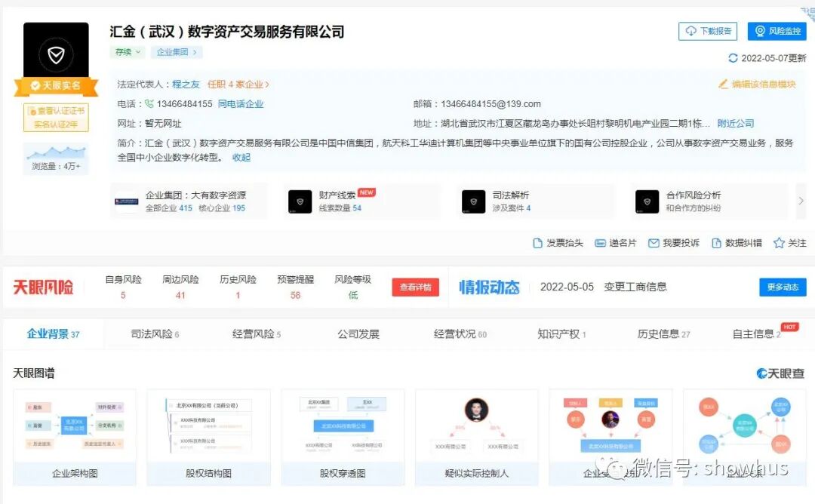Open the 疑似实际控制人 thumbnail
This screenshot has height=504, width=815.
(477, 438)
